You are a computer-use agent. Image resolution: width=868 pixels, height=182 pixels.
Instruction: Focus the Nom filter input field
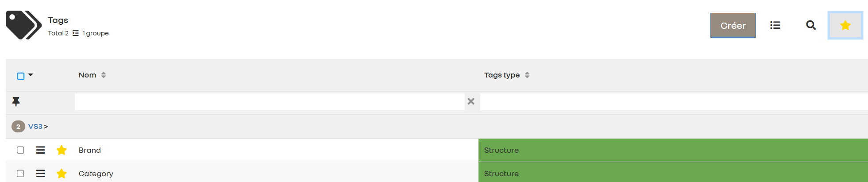click(x=269, y=102)
